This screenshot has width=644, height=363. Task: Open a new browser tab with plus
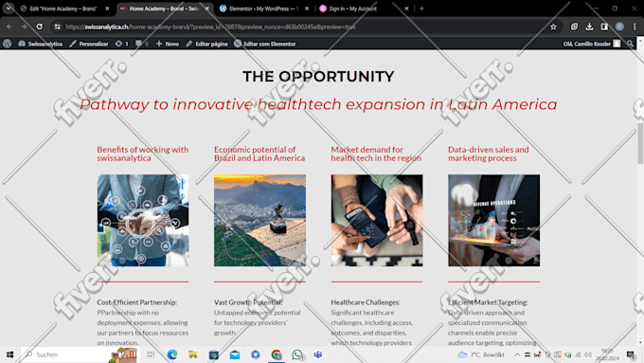pos(421,9)
